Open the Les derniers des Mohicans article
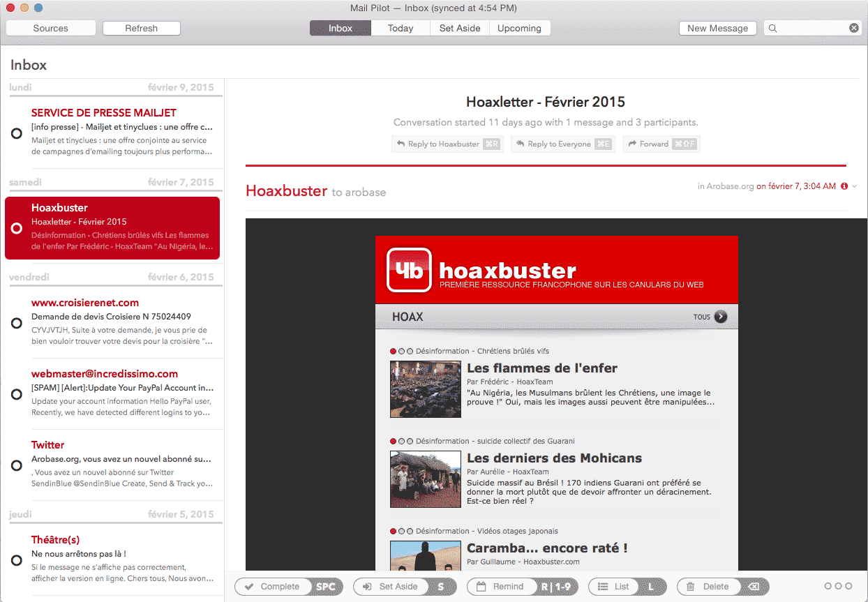868x602 pixels. click(x=554, y=458)
